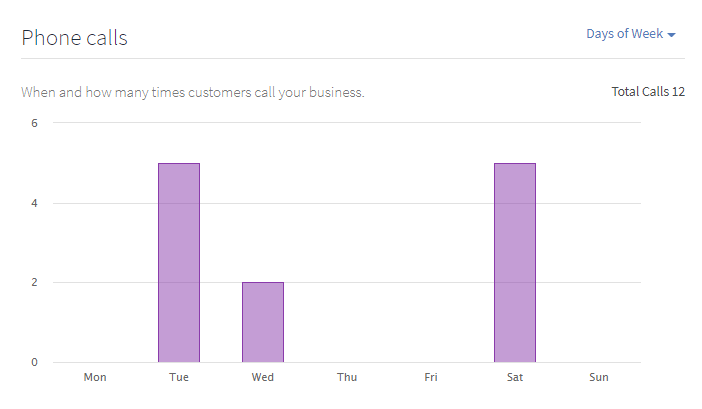Click the 4 value on y-axis
Image resolution: width=702 pixels, height=409 pixels.
(34, 203)
